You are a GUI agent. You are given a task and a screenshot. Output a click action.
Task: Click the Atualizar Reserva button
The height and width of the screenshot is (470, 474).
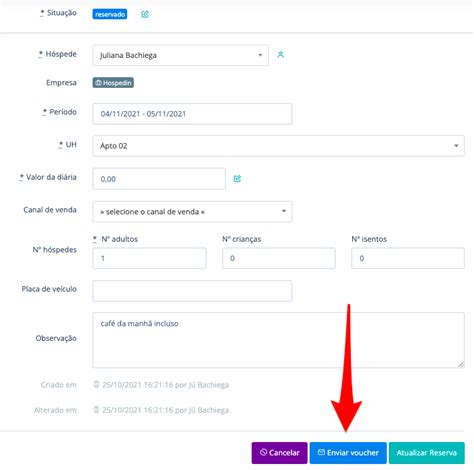pyautogui.click(x=427, y=453)
